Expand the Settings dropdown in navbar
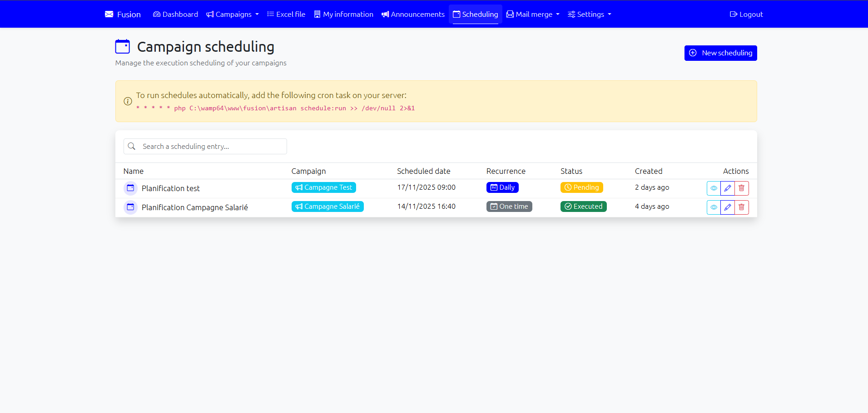This screenshot has height=413, width=868. 590,14
